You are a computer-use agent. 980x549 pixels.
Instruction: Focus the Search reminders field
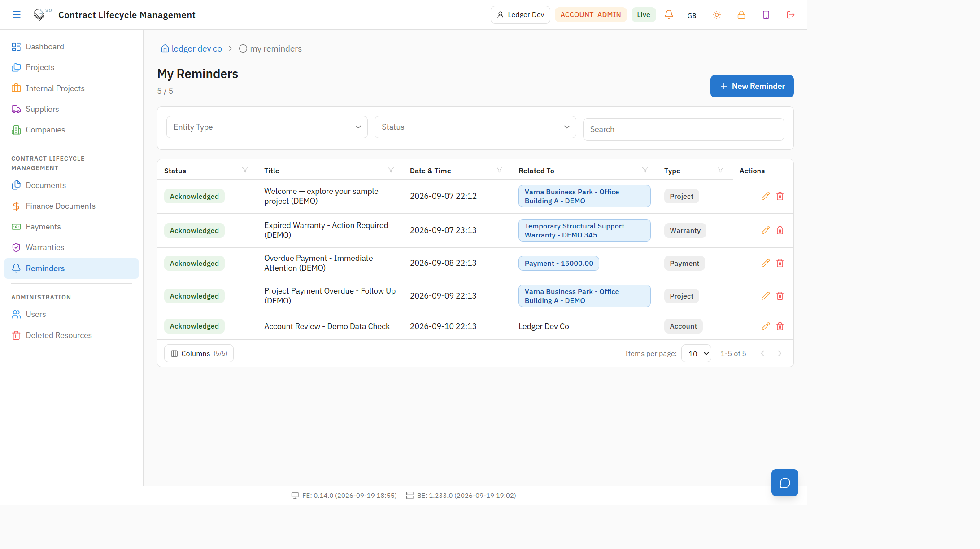click(x=683, y=129)
